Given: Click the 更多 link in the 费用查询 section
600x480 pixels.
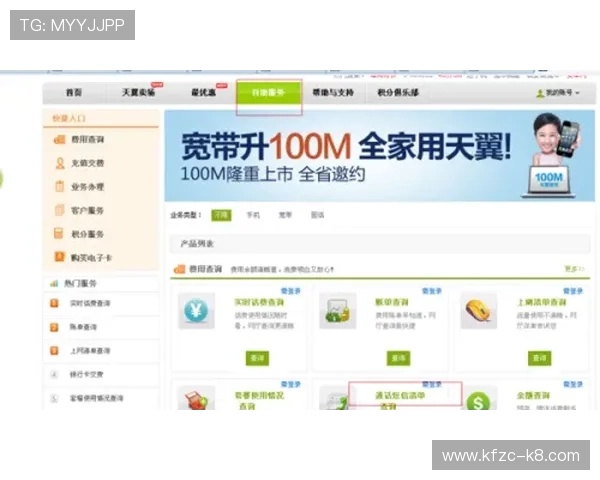Looking at the screenshot, I should (x=574, y=269).
